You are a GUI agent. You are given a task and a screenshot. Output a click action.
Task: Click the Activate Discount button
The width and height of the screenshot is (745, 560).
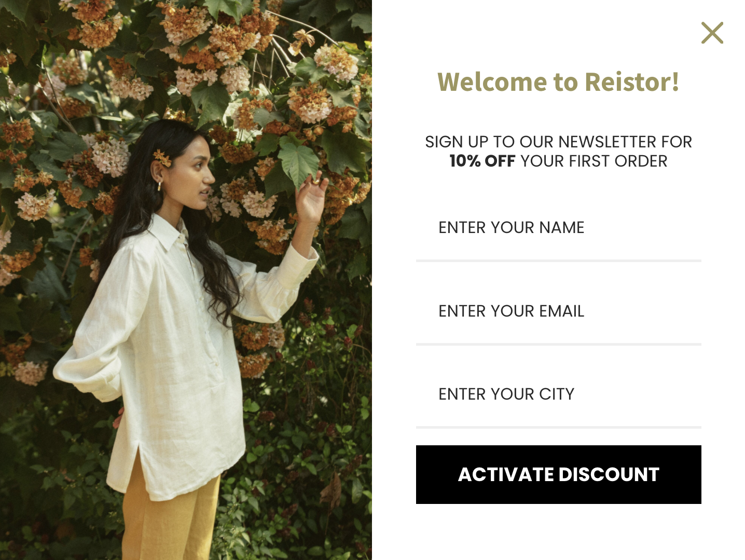[558, 474]
